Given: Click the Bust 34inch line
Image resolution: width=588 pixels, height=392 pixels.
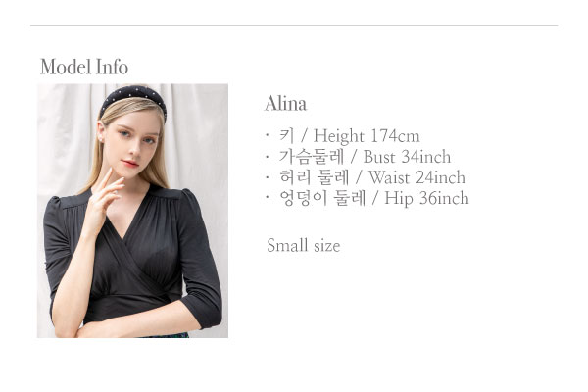Looking at the screenshot, I should (358, 157).
